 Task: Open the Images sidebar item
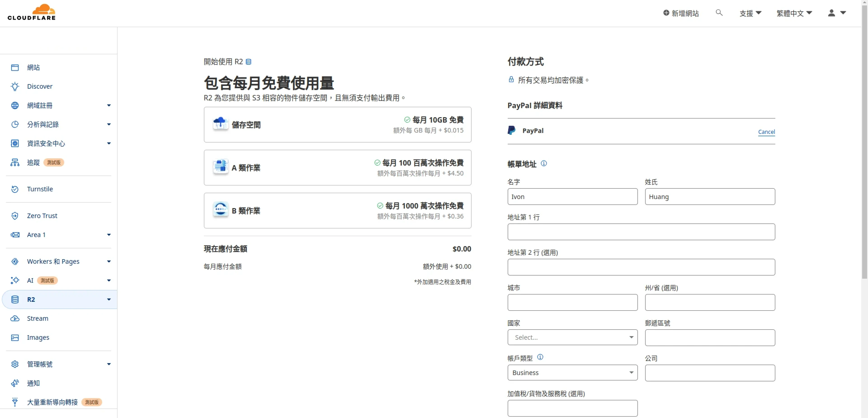(38, 337)
